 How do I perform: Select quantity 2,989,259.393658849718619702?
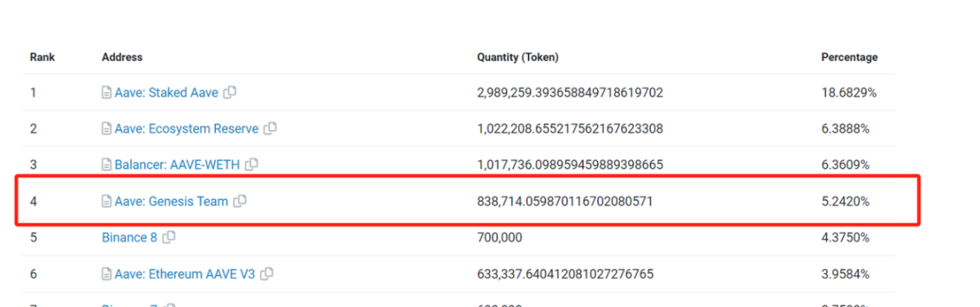[x=570, y=93]
